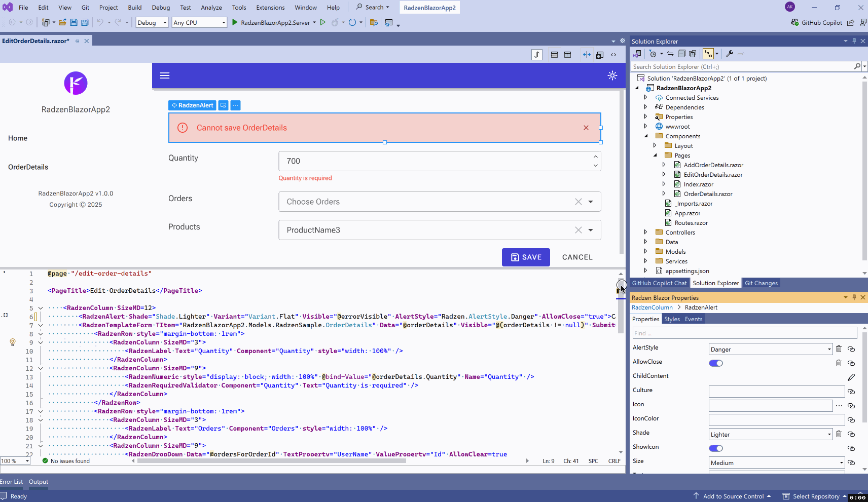Expand the Models folder in tree
The width and height of the screenshot is (868, 502).
tap(645, 251)
